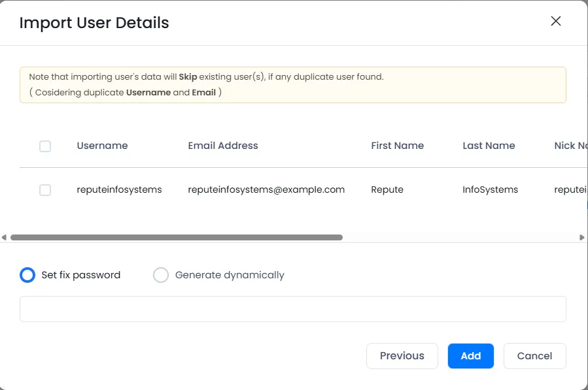Click the Username column header
The height and width of the screenshot is (390, 588).
(x=102, y=146)
